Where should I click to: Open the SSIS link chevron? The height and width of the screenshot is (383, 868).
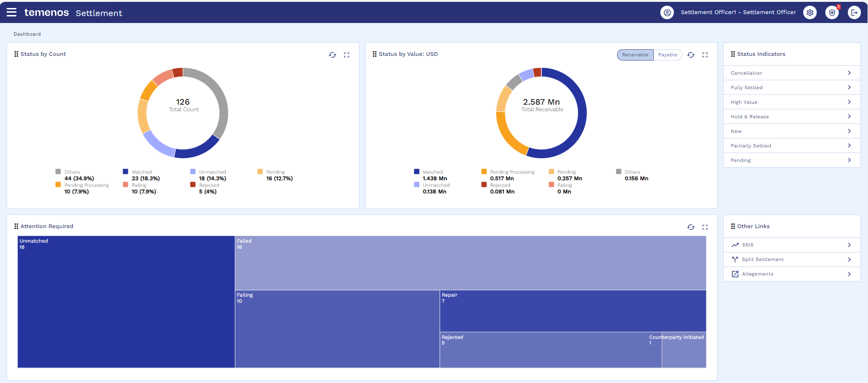point(849,245)
